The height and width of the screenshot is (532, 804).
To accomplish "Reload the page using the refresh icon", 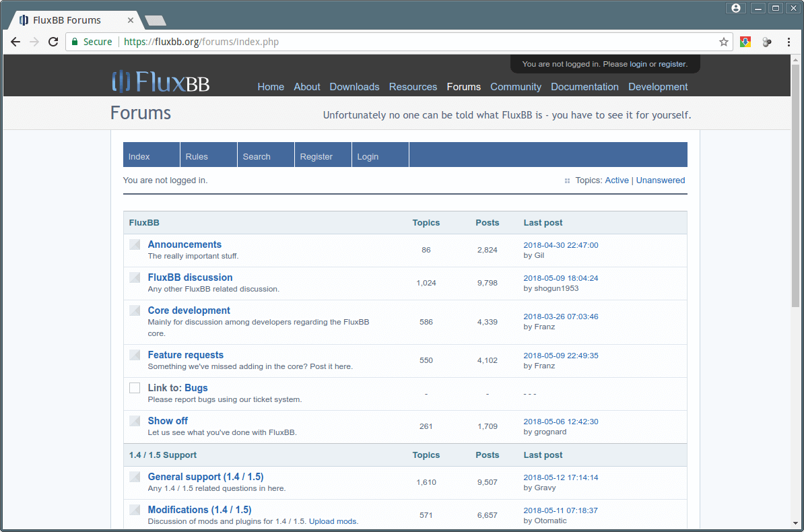I will pyautogui.click(x=53, y=42).
